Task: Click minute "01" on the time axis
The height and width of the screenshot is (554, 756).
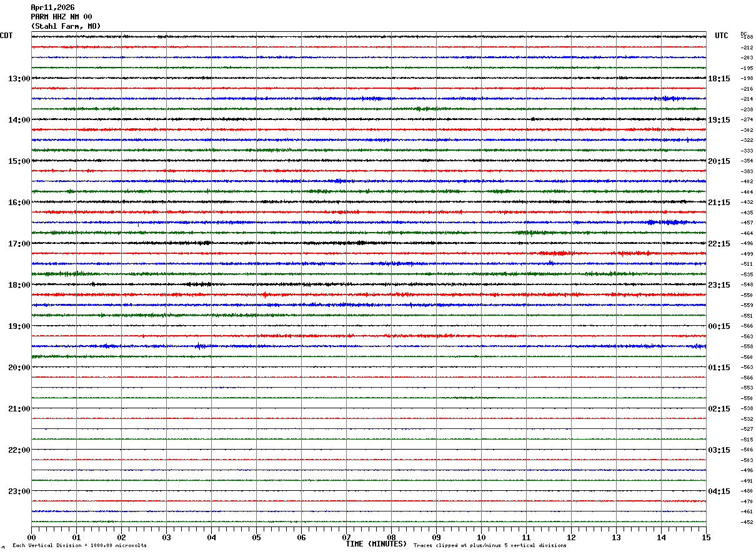Action: [x=76, y=537]
